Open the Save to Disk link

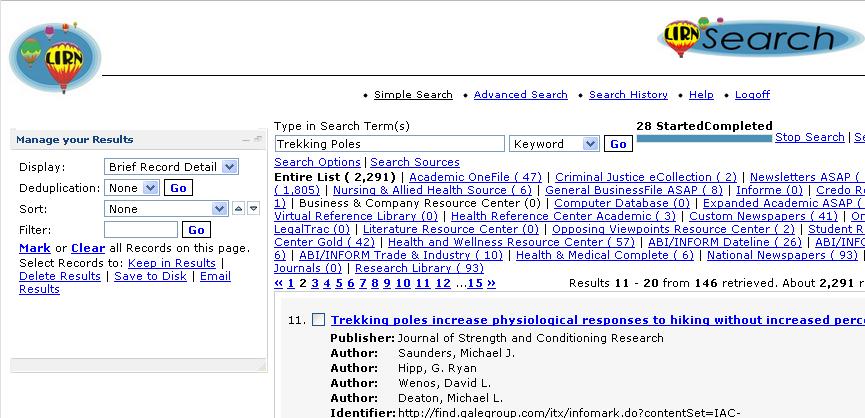tap(150, 276)
